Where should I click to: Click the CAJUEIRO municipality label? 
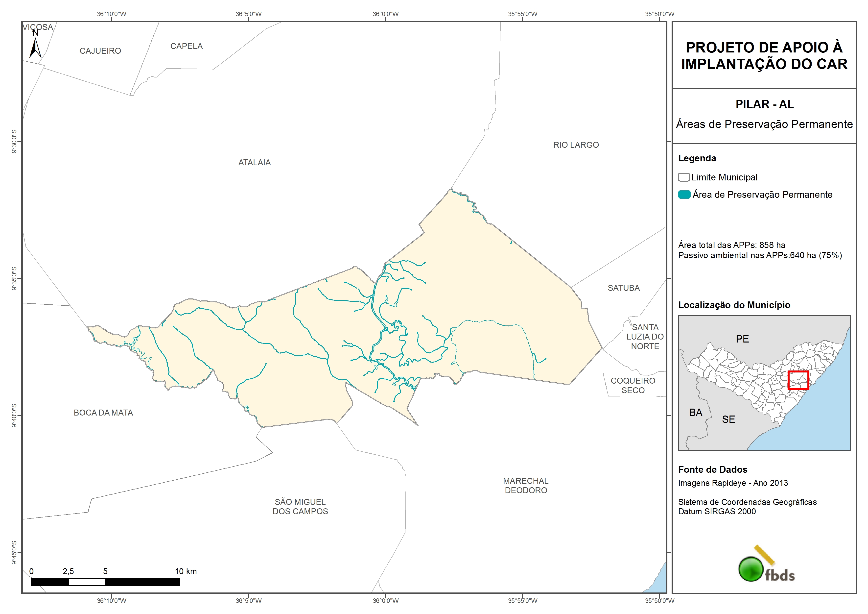pyautogui.click(x=100, y=51)
